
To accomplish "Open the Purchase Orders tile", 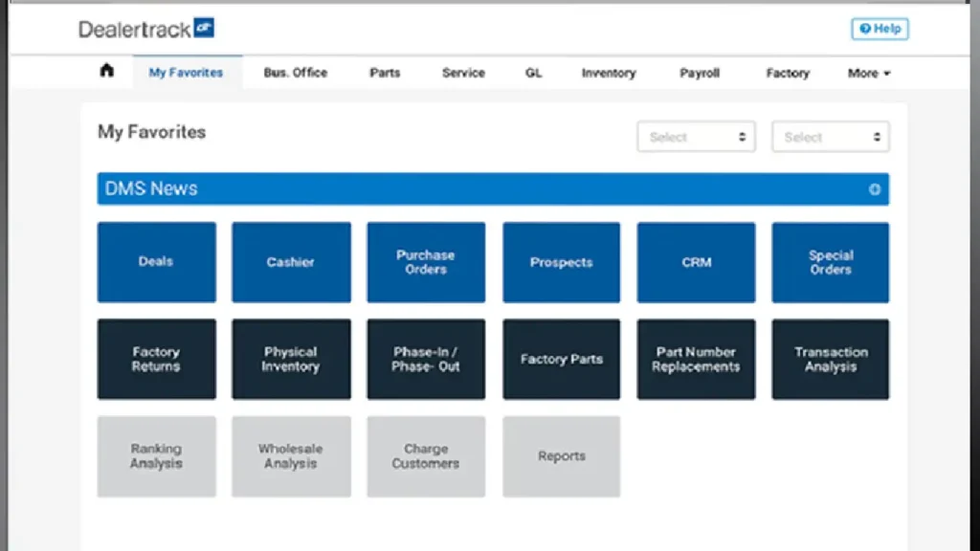I will pos(426,262).
